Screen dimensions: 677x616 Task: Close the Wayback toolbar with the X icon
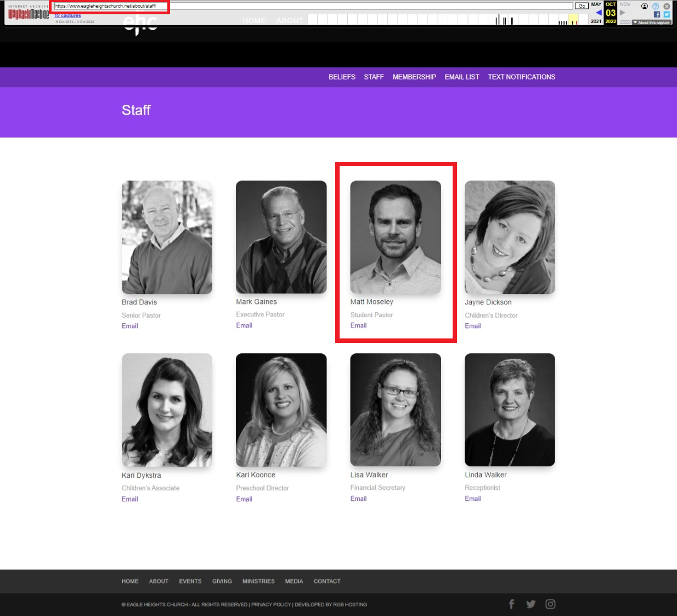coord(667,6)
